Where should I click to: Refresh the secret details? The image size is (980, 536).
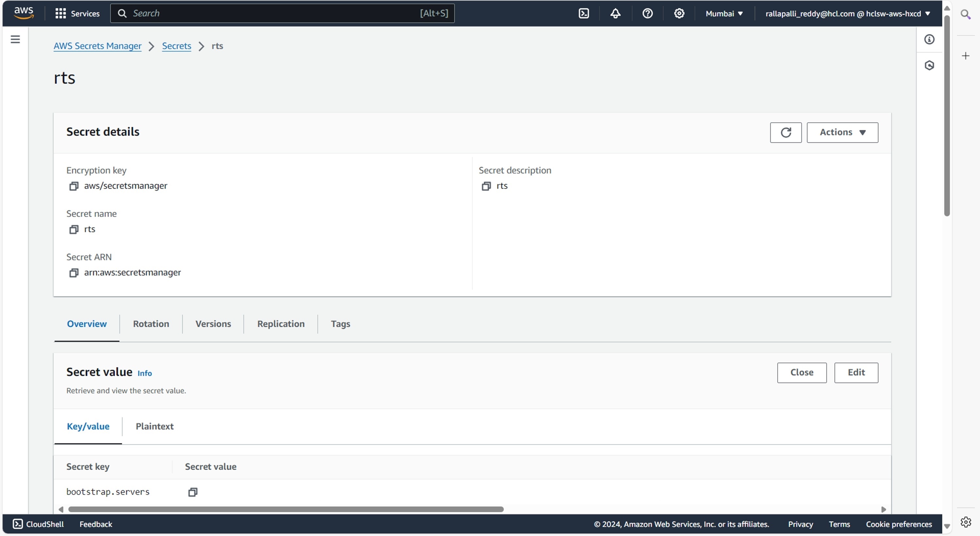[x=786, y=132]
